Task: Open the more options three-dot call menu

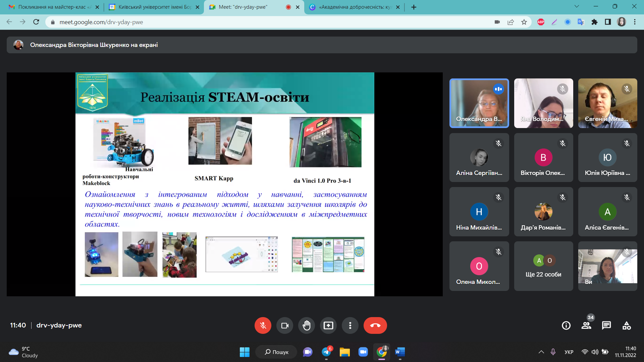Action: point(350,325)
